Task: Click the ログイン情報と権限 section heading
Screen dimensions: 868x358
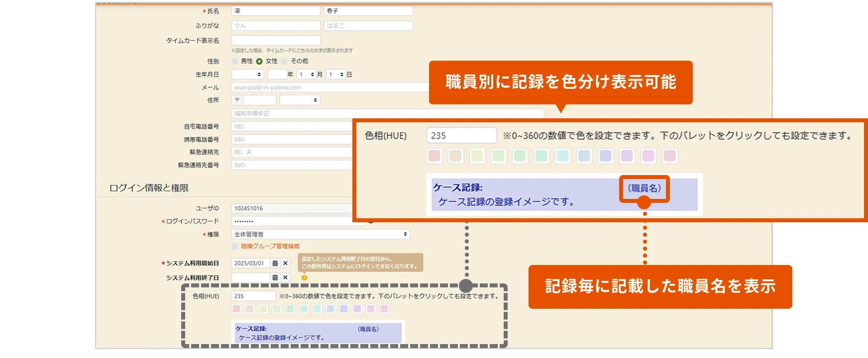Action: tap(149, 188)
